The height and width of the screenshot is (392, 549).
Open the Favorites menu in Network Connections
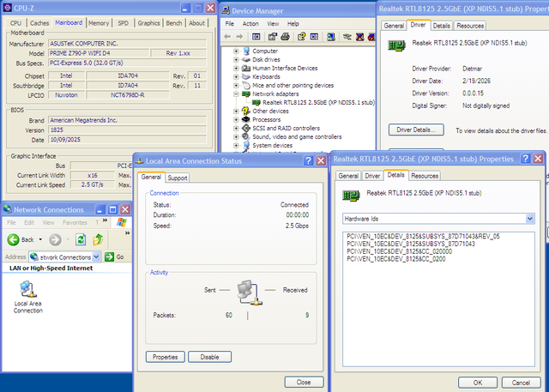tap(75, 223)
